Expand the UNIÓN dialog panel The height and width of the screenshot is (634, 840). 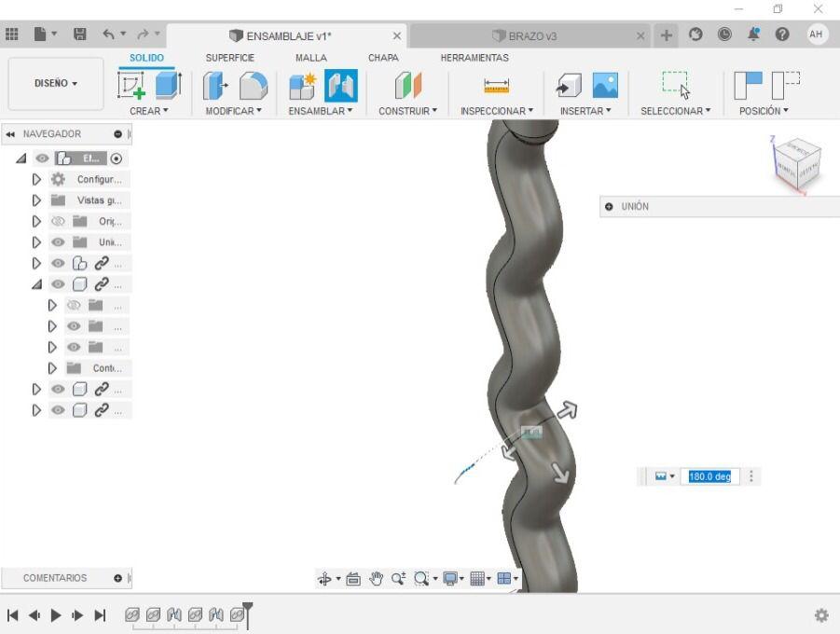pyautogui.click(x=609, y=206)
